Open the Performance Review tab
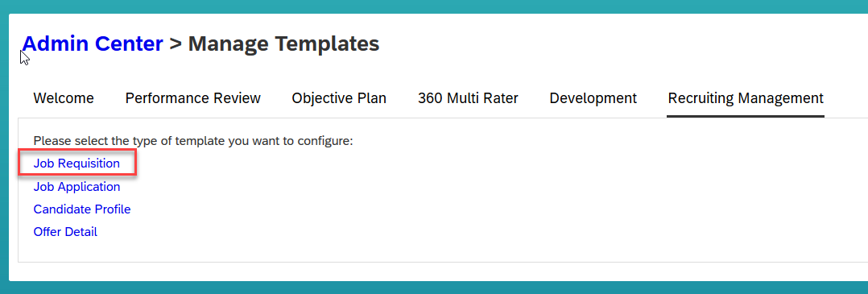The image size is (868, 294). point(192,98)
